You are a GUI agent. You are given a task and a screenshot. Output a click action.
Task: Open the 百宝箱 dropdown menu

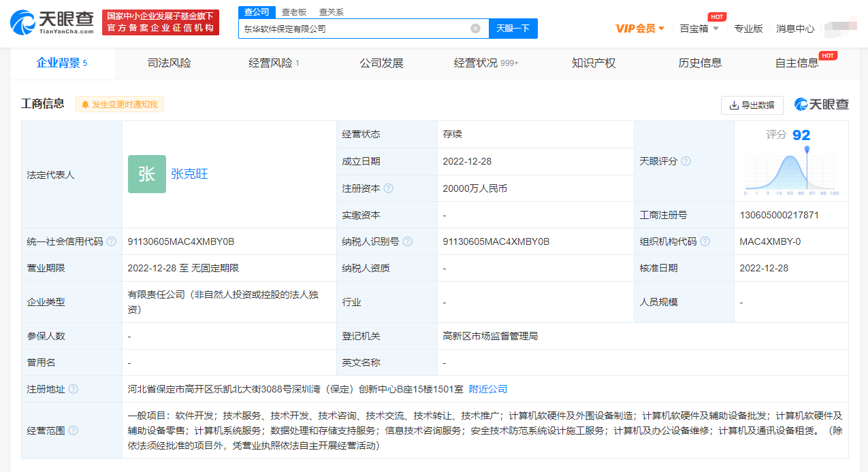pyautogui.click(x=699, y=29)
